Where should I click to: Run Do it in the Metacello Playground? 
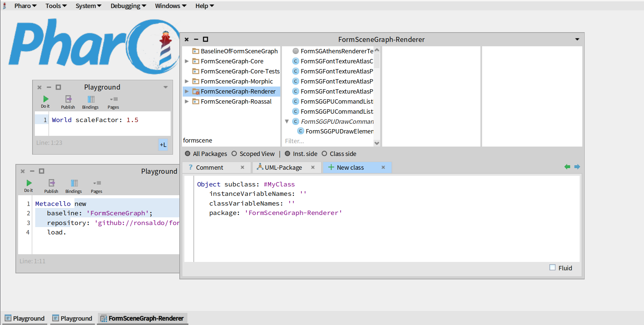[28, 186]
